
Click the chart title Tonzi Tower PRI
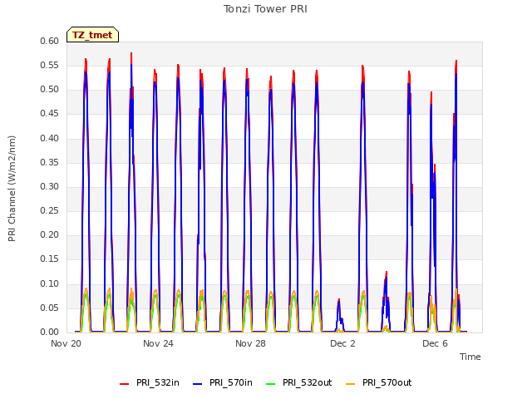265,9
